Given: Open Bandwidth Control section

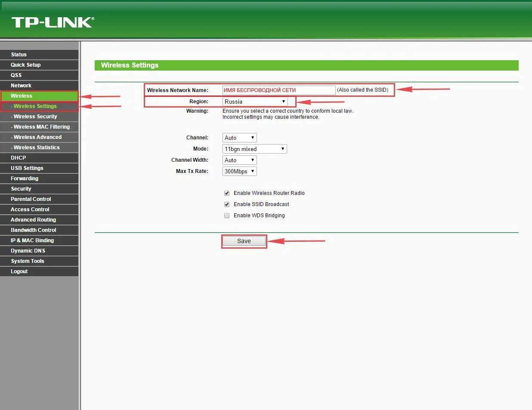Looking at the screenshot, I should click(x=39, y=230).
